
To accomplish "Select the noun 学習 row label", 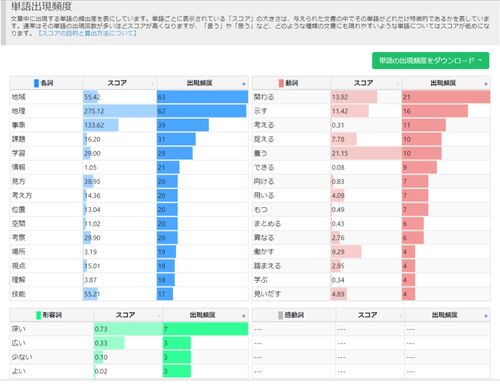I will pyautogui.click(x=19, y=153).
